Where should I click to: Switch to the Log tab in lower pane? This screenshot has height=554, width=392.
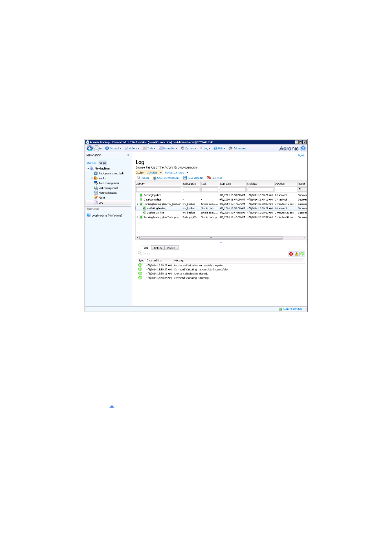tap(146, 248)
